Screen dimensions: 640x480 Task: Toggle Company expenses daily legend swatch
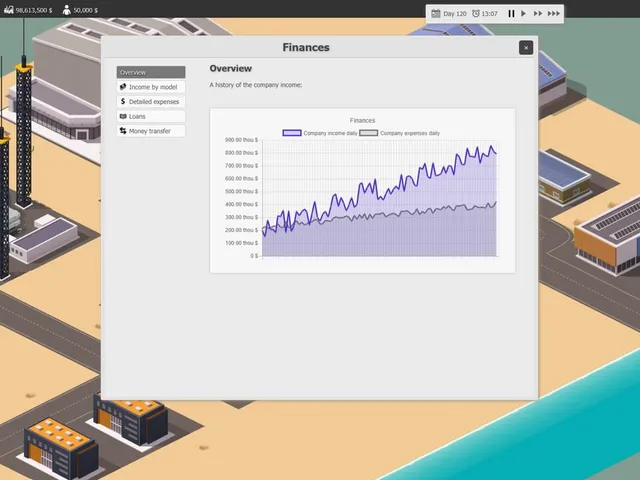(369, 133)
